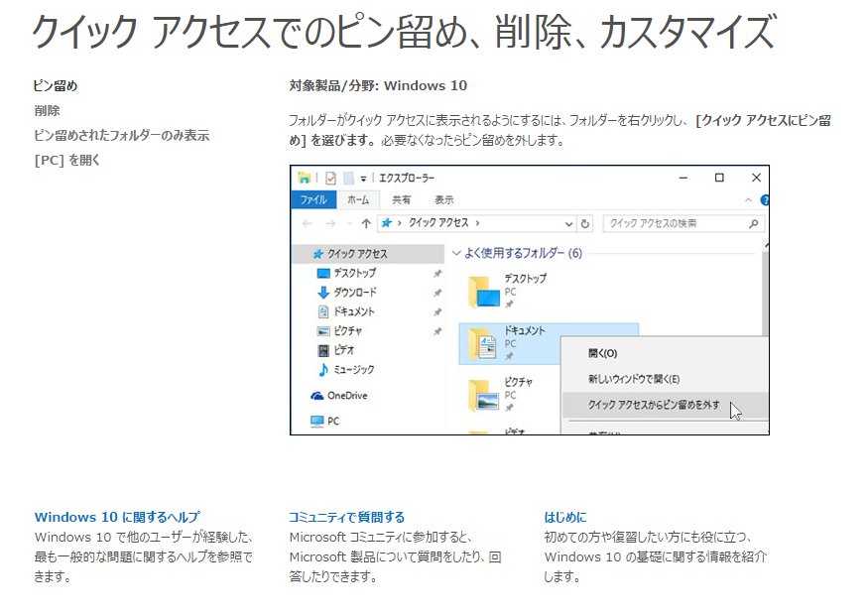Minimize the エクスプローラー window
The width and height of the screenshot is (868, 616).
pyautogui.click(x=683, y=178)
